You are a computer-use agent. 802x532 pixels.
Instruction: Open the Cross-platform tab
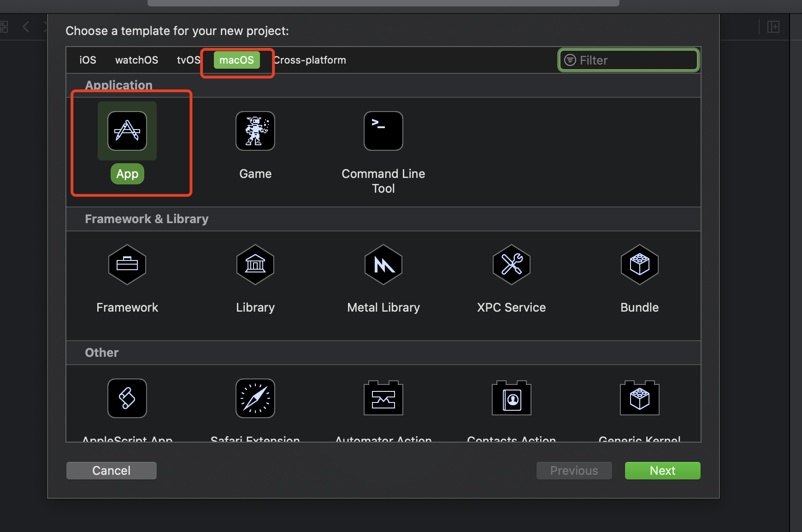click(x=310, y=60)
